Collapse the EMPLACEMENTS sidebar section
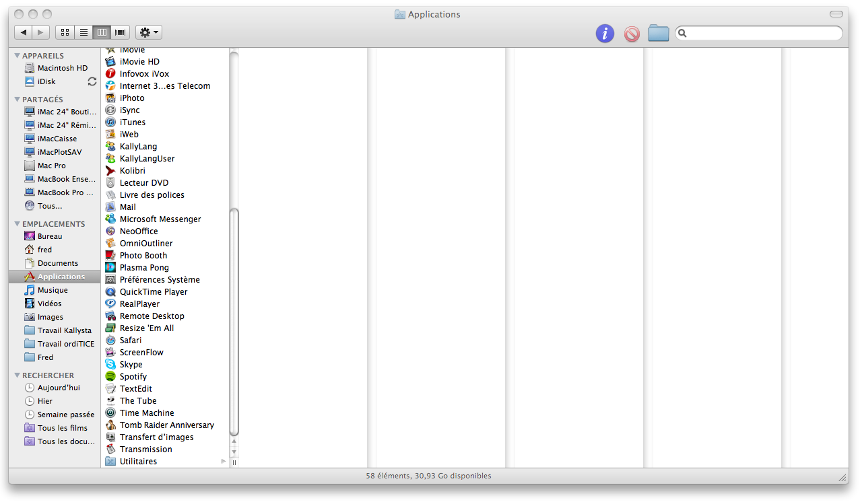The width and height of the screenshot is (862, 504). (18, 224)
